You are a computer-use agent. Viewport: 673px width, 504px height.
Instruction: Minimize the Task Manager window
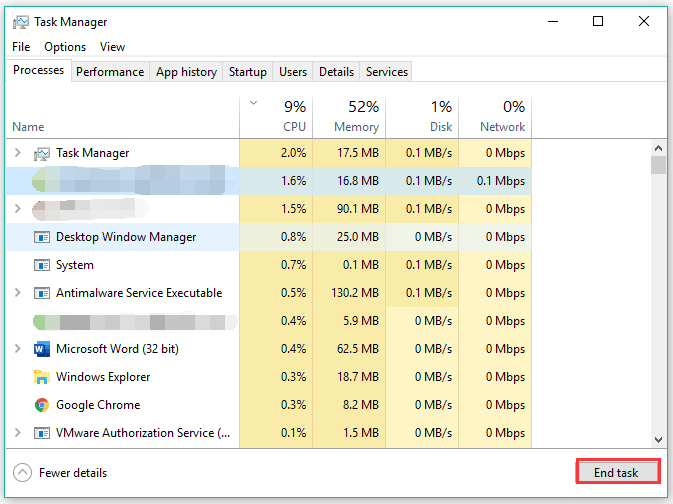point(553,21)
